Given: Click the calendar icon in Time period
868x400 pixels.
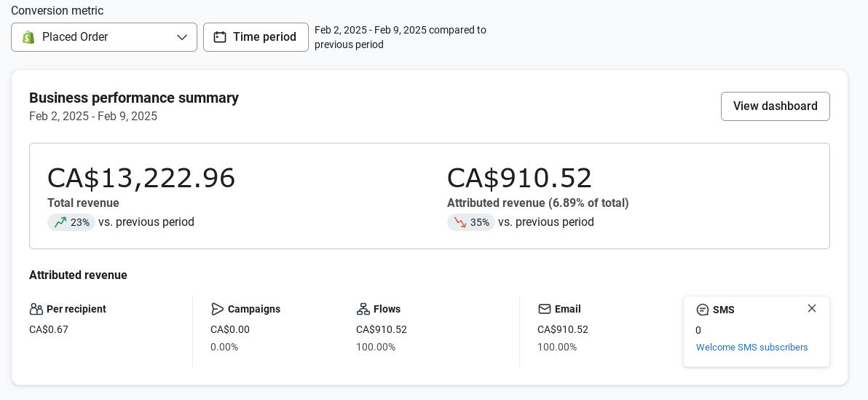Looking at the screenshot, I should (x=220, y=37).
